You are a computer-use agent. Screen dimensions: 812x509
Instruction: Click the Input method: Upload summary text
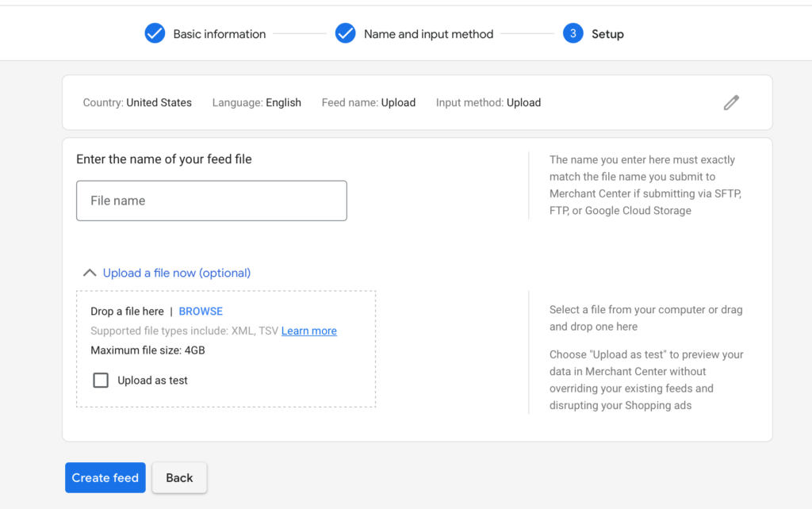pos(488,102)
